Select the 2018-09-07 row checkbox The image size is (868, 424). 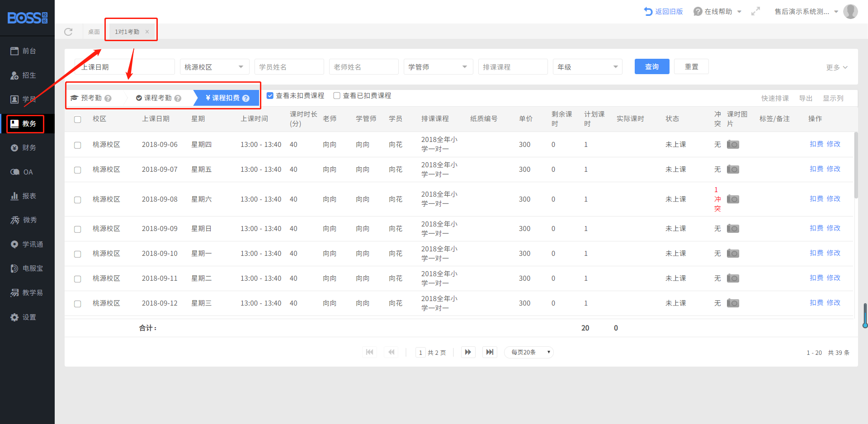pos(78,170)
